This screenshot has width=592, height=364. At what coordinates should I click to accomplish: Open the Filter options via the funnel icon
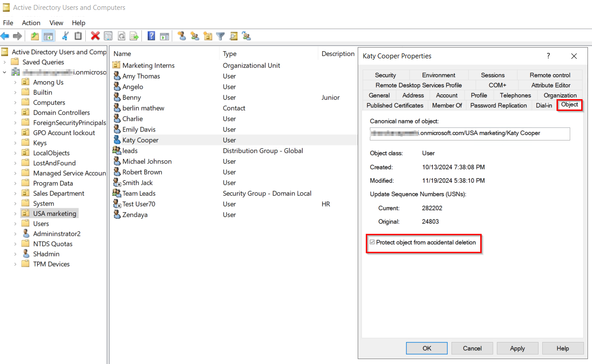220,36
